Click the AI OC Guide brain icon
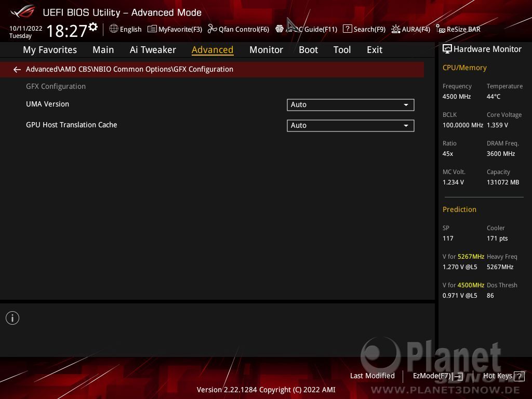The height and width of the screenshot is (399, 532). click(279, 29)
